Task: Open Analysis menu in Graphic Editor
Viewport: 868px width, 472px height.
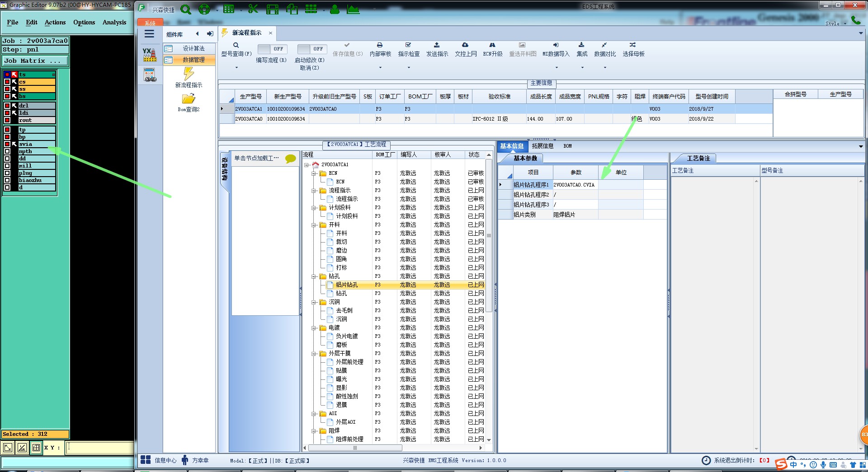Action: tap(114, 22)
